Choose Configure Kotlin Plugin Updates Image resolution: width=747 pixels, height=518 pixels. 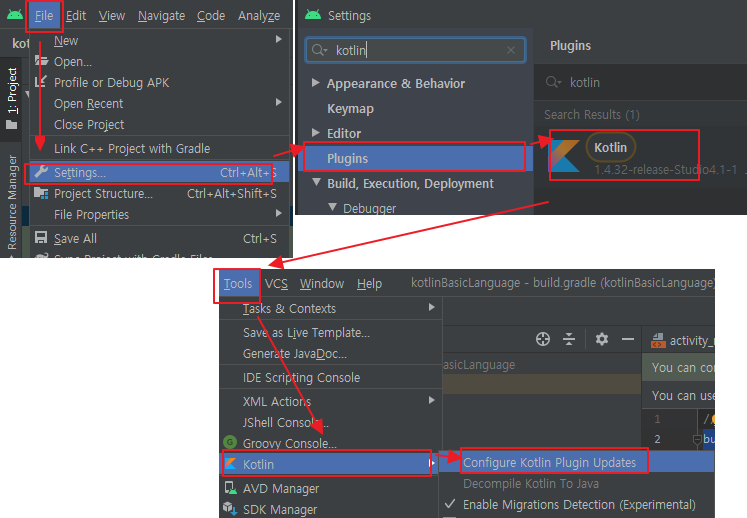(549, 463)
